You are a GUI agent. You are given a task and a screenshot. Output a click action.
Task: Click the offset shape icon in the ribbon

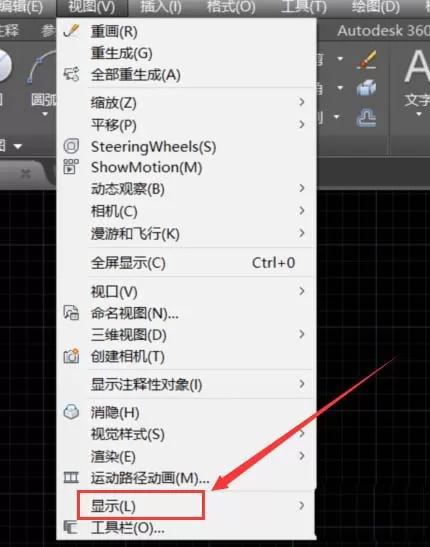(x=366, y=117)
